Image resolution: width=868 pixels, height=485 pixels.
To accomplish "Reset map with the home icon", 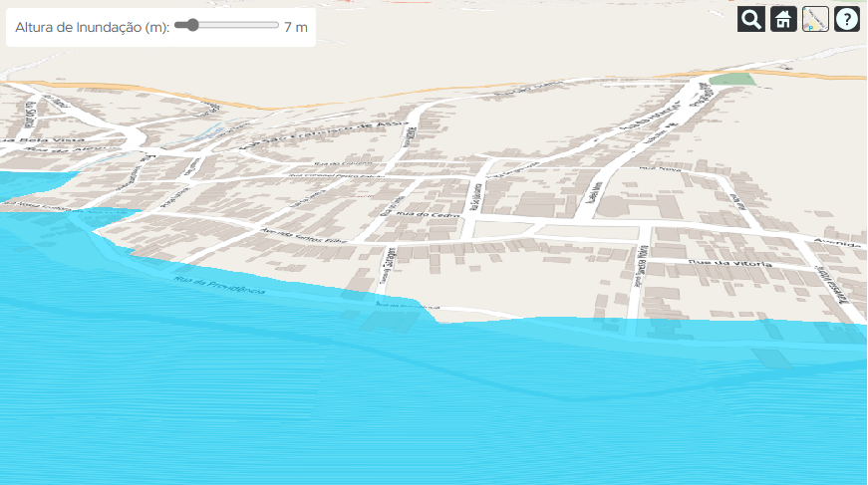I will tap(783, 19).
